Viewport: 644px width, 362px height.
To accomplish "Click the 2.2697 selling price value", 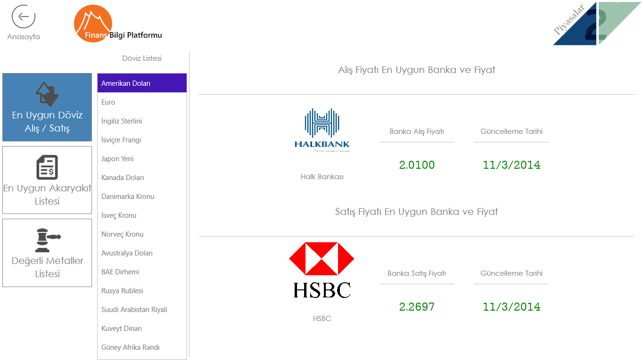I will click(417, 307).
